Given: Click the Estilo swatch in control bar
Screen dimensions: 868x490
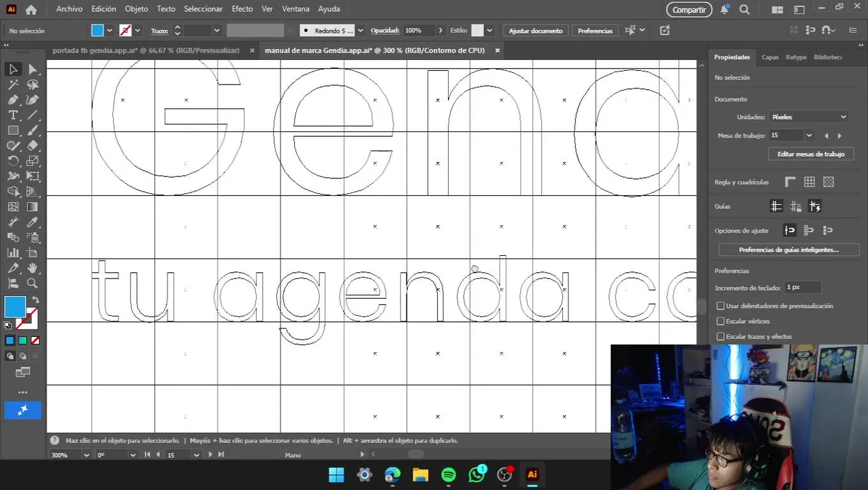Looking at the screenshot, I should click(x=478, y=31).
